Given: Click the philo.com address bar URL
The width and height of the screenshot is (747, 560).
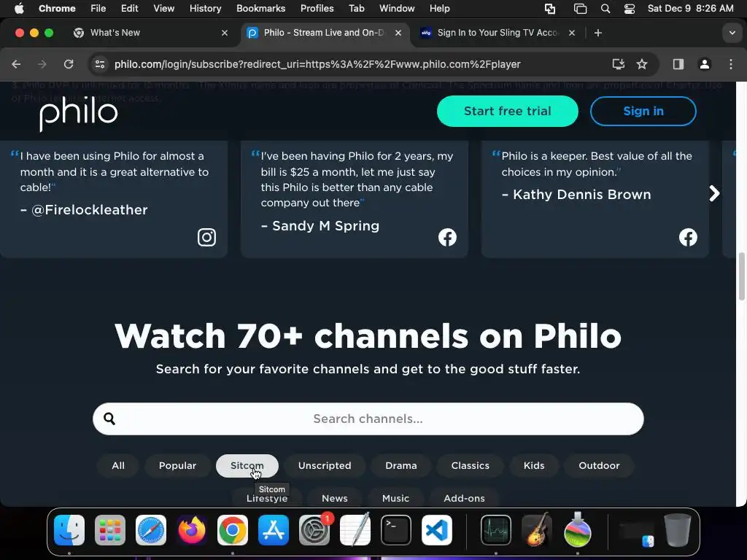Looking at the screenshot, I should tap(317, 64).
